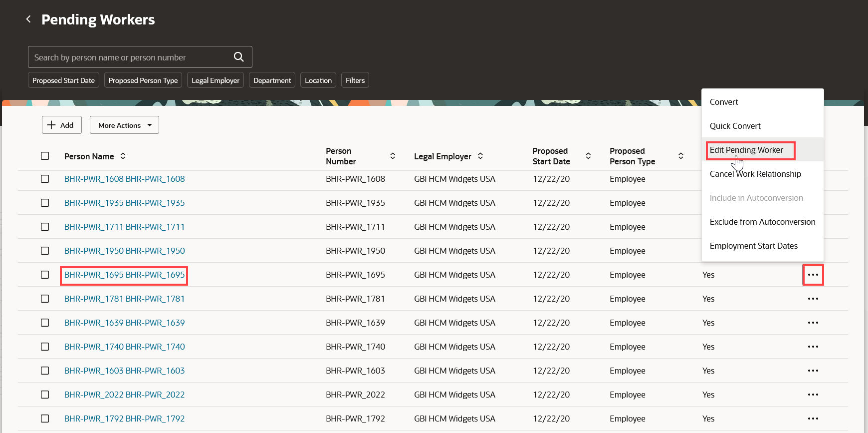Open BHR-PWR_1935 person name link
Viewport: 868px width, 433px height.
click(x=124, y=203)
